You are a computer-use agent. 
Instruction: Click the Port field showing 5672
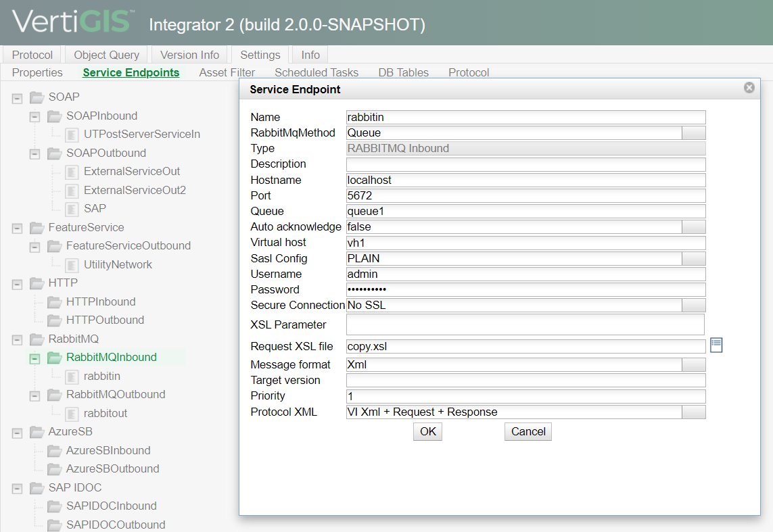[x=526, y=195]
